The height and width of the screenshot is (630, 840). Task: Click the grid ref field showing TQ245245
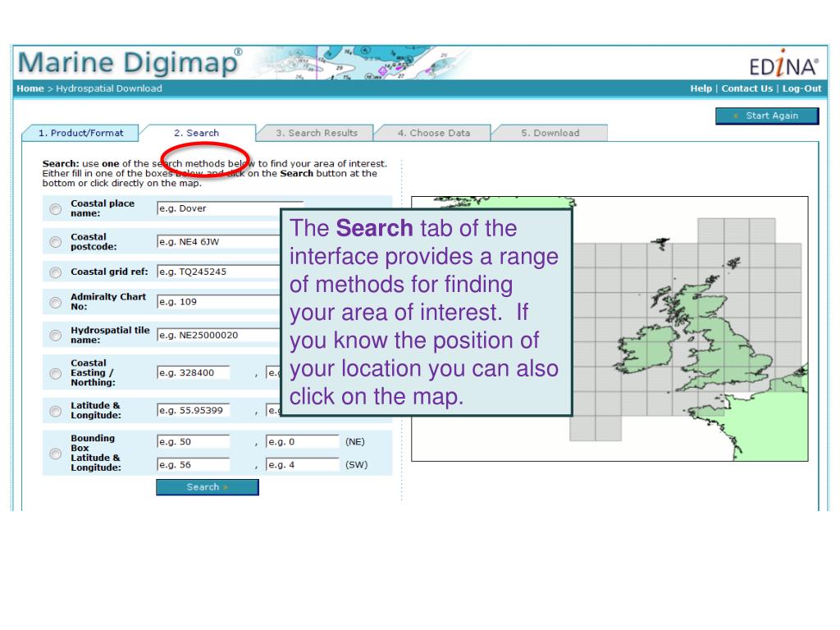(218, 272)
